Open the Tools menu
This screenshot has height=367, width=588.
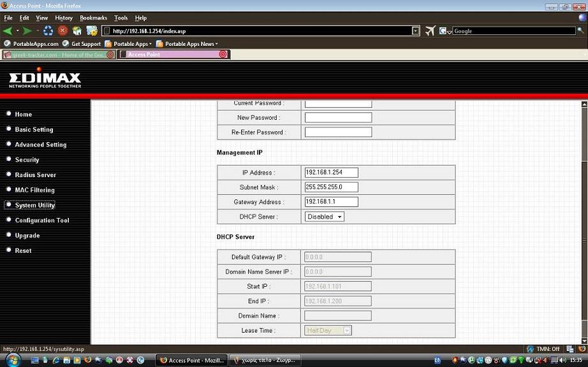coord(121,18)
